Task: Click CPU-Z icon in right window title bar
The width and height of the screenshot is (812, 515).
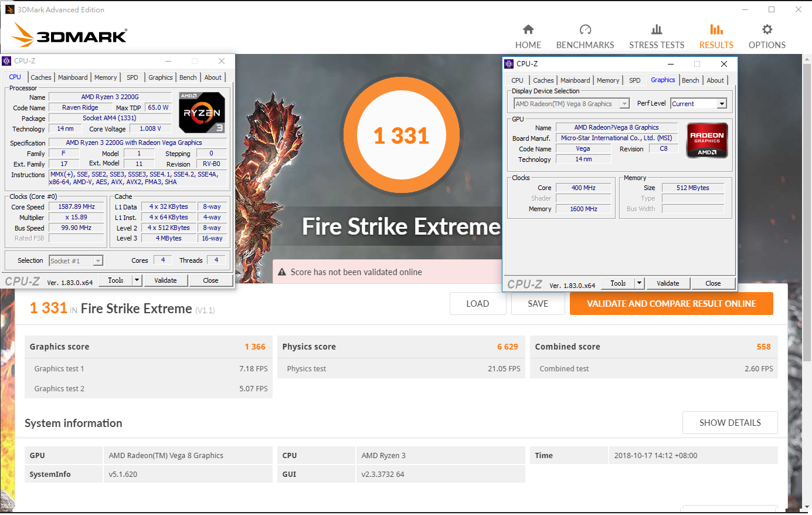Action: point(509,64)
